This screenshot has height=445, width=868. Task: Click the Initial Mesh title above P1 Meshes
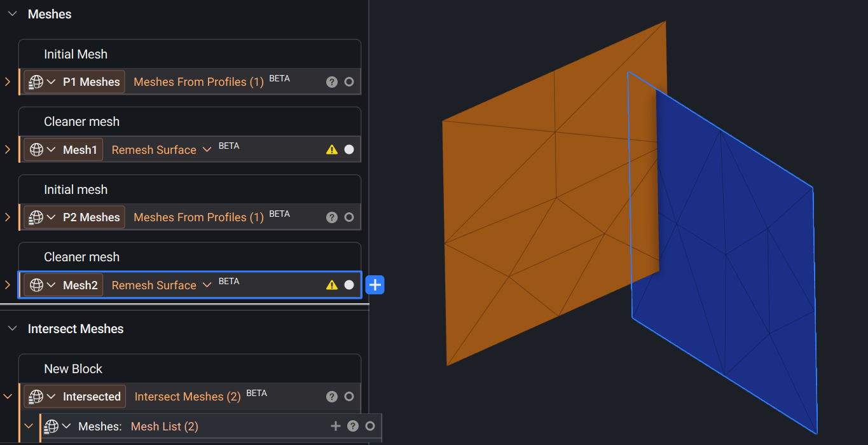click(76, 55)
